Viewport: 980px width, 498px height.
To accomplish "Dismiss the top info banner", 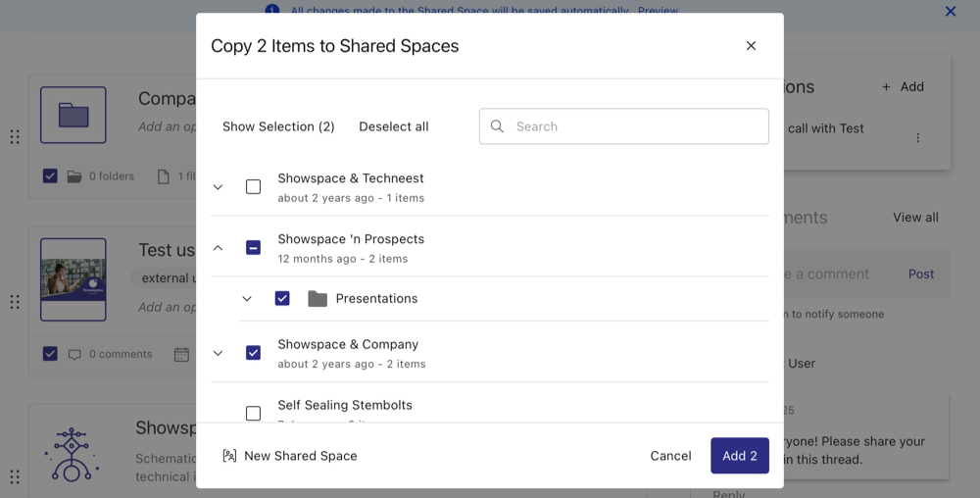I will click(x=950, y=11).
